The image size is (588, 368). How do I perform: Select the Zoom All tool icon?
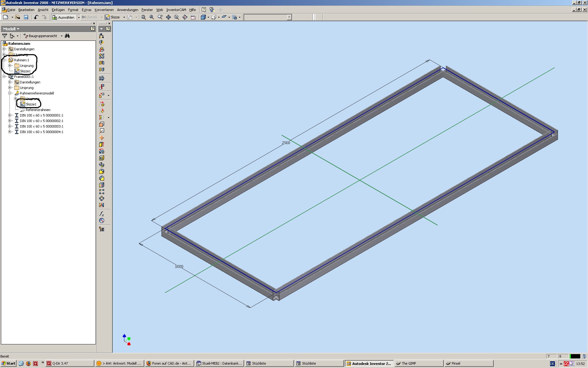coord(143,17)
